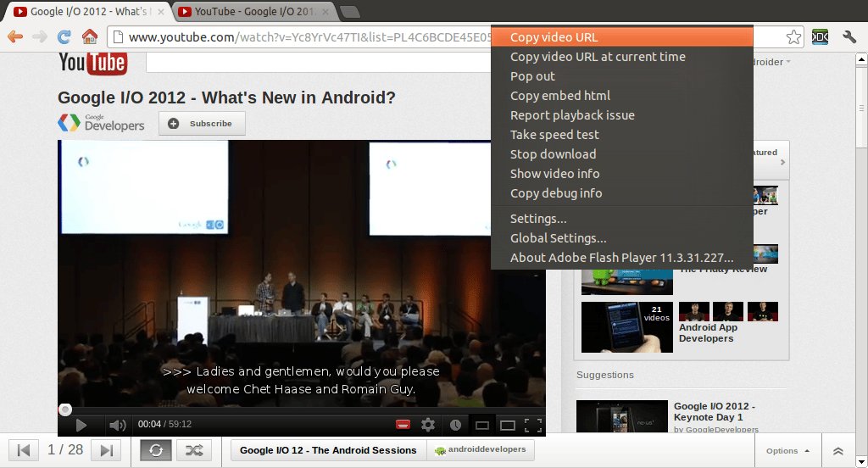Go back using browser back arrow
Image resolution: width=868 pixels, height=468 pixels.
pos(15,37)
